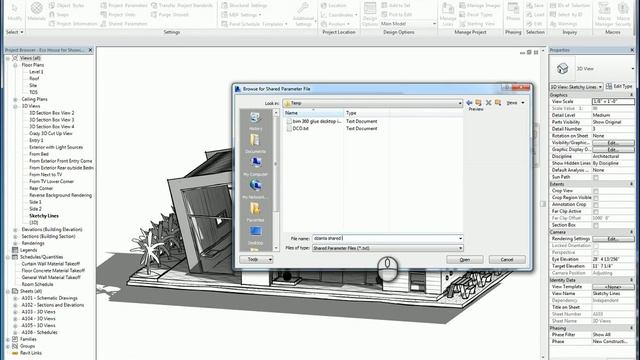Image resolution: width=640 pixels, height=360 pixels.
Task: Click the View Template <None> button
Action: tap(613, 287)
